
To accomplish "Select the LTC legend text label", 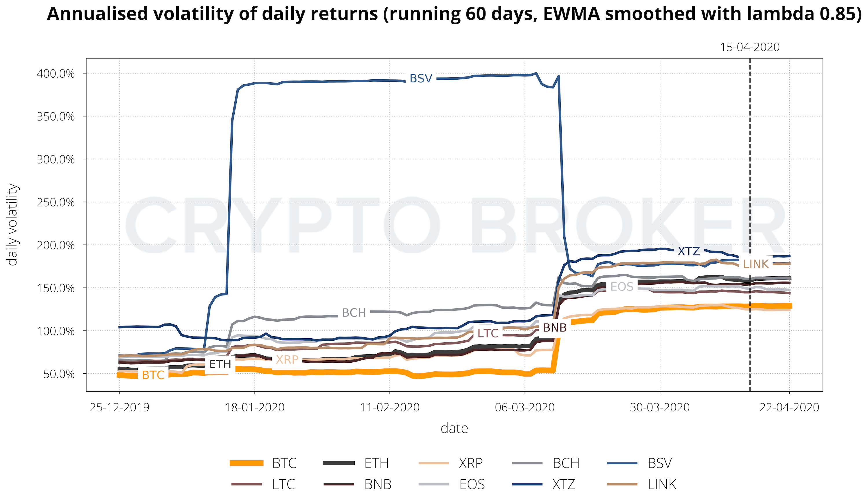I will point(284,484).
